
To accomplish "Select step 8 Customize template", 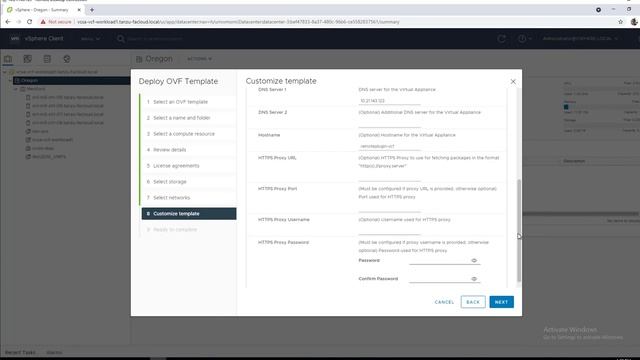I will (x=189, y=213).
